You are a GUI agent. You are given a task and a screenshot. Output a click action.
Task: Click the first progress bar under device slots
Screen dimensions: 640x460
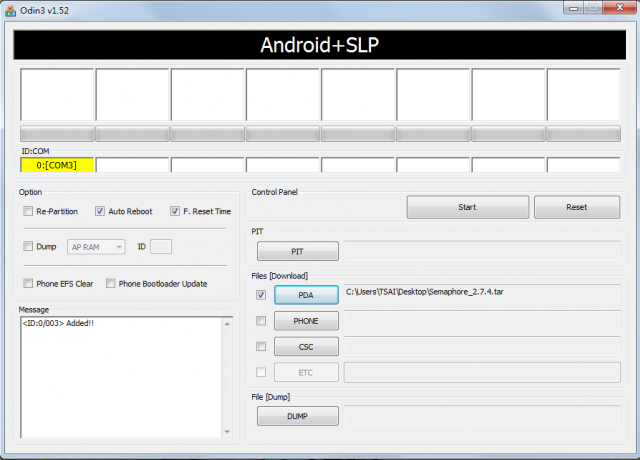(57, 134)
